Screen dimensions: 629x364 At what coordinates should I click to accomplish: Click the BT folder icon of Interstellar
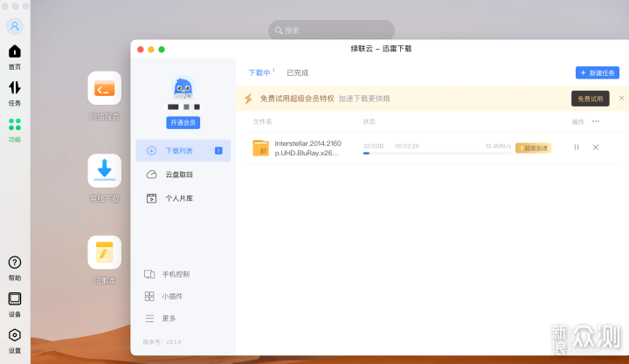(x=260, y=148)
